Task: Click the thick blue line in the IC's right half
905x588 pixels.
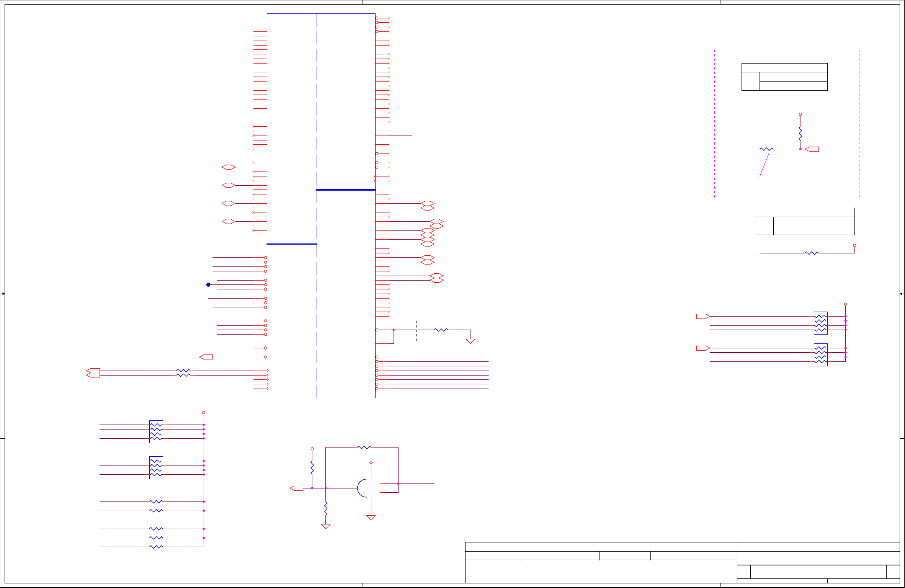Action: pos(346,190)
